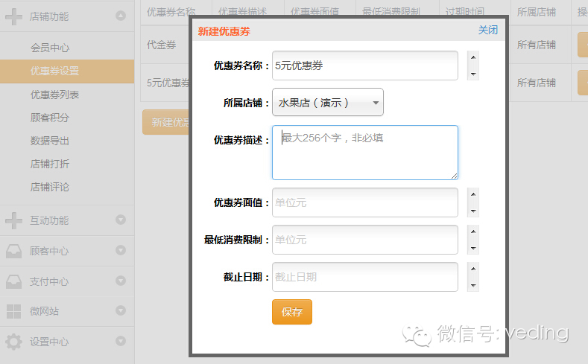This screenshot has width=588, height=364.
Task: Open the 所属店铺 dropdown
Action: click(328, 102)
